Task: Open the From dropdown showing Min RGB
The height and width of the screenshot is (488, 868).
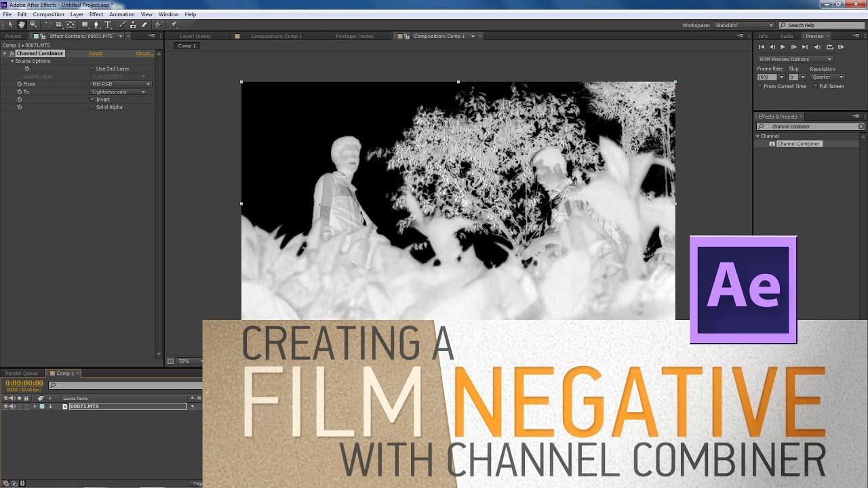Action: click(121, 84)
